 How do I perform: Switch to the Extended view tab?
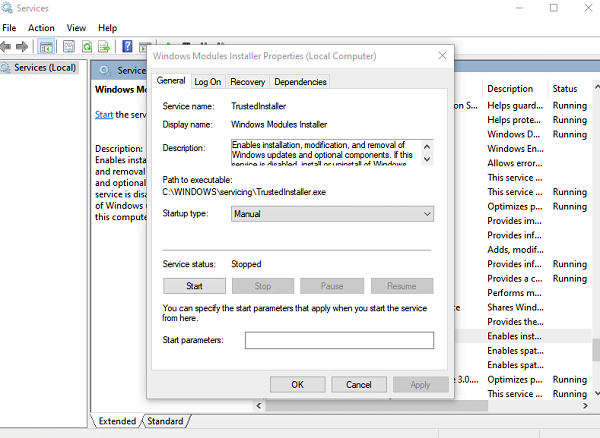click(117, 421)
